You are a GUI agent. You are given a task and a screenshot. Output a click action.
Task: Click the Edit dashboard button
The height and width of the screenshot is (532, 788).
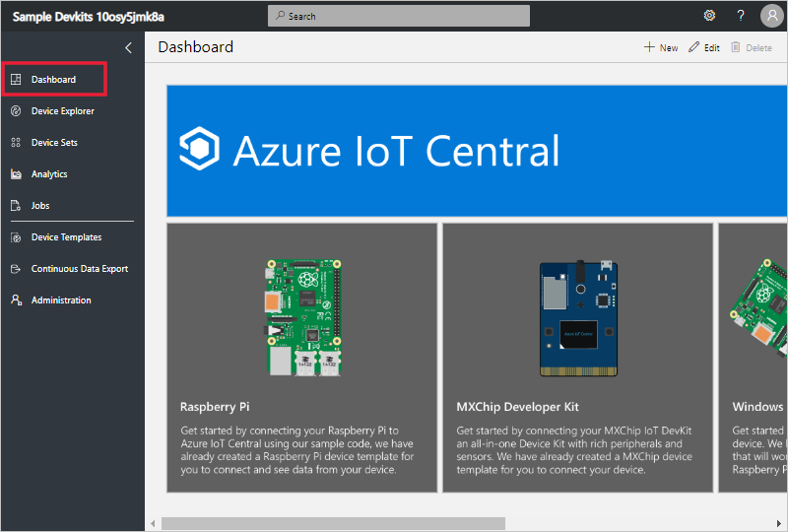pyautogui.click(x=704, y=47)
